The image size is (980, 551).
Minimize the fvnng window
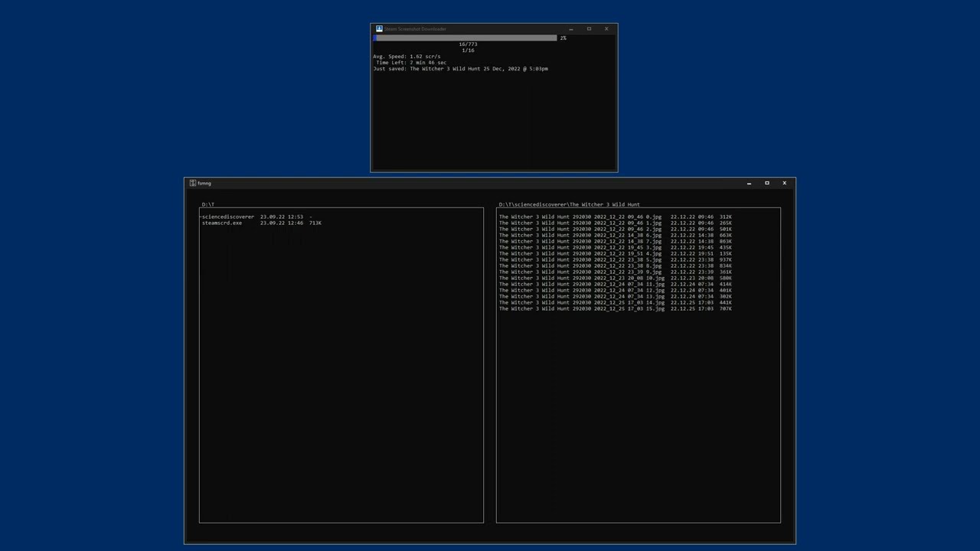pos(749,183)
